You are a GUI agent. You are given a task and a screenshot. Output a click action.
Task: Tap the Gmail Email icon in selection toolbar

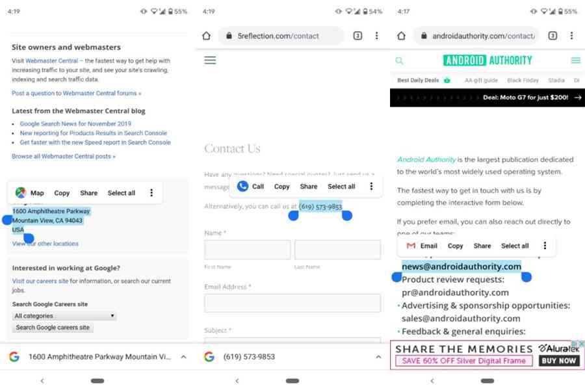(411, 246)
